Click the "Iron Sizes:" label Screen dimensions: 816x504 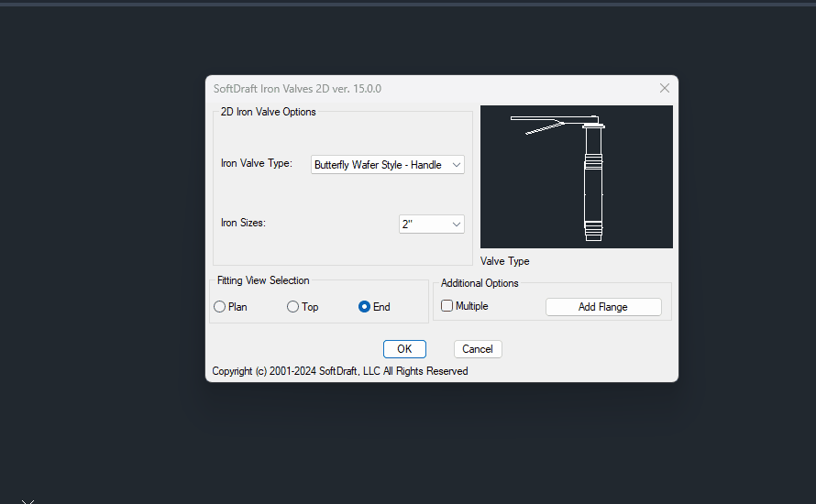pyautogui.click(x=243, y=223)
